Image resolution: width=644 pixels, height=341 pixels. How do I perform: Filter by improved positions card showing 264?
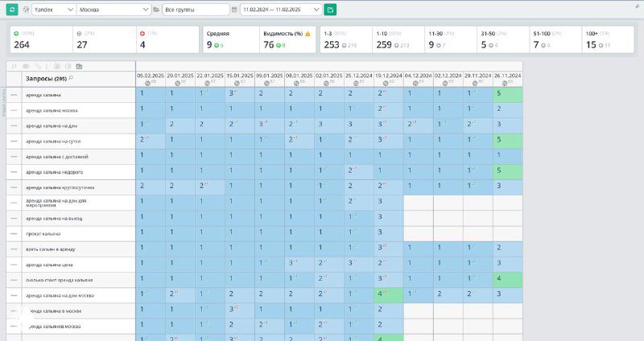coord(42,39)
